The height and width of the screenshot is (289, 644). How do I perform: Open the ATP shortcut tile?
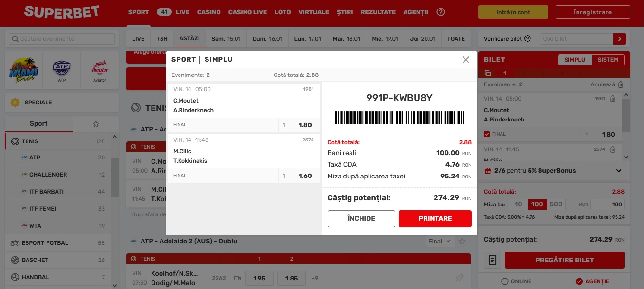pos(62,70)
